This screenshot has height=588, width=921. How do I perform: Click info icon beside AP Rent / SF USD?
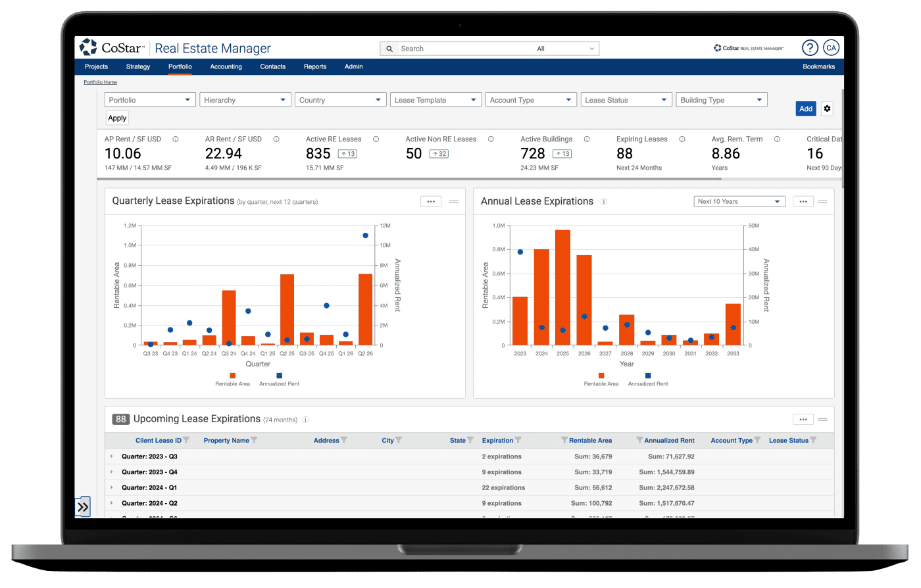pyautogui.click(x=176, y=139)
